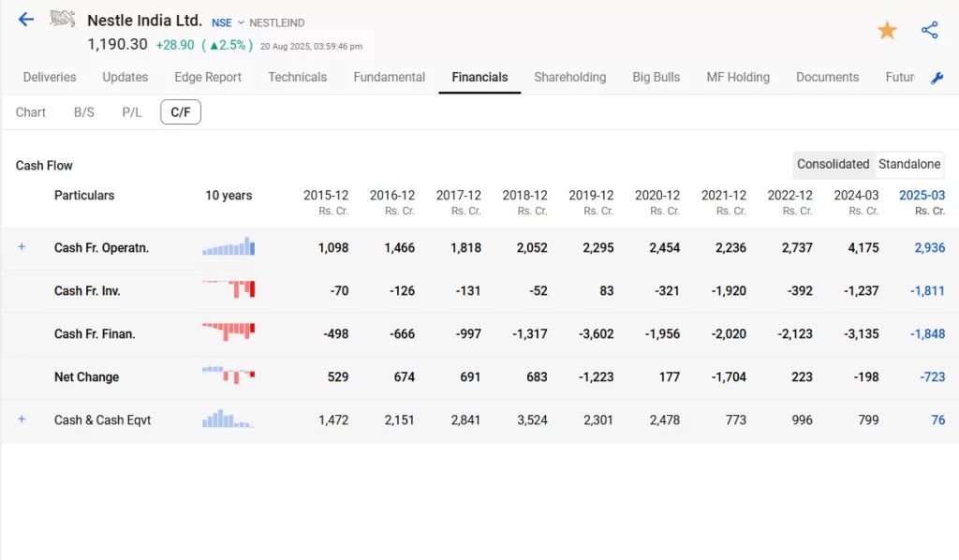The image size is (959, 560).
Task: Click the Cash Flow section heading
Action: [44, 165]
